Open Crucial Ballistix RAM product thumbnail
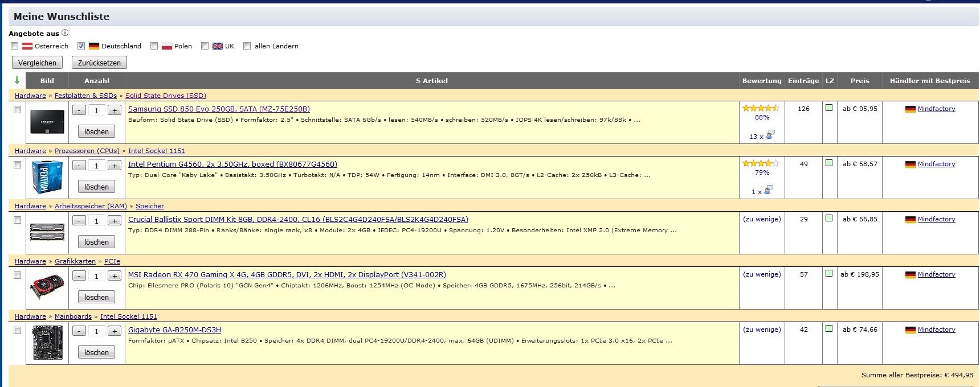 coord(47,233)
